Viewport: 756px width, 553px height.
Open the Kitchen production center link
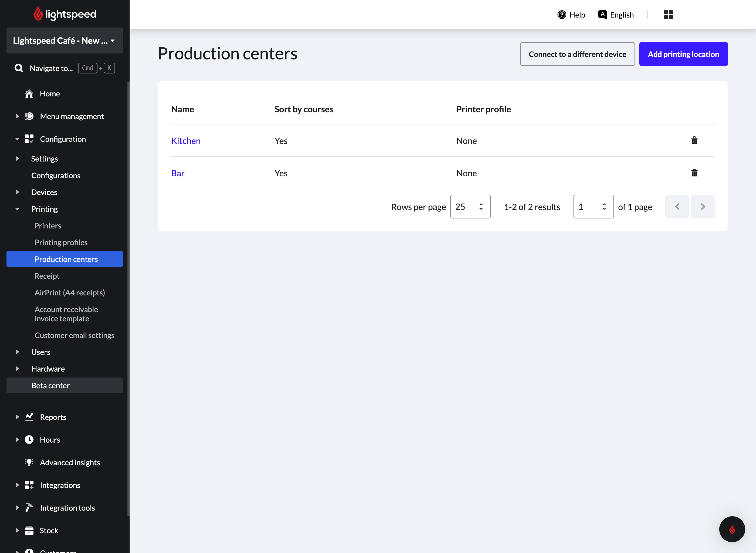[186, 141]
